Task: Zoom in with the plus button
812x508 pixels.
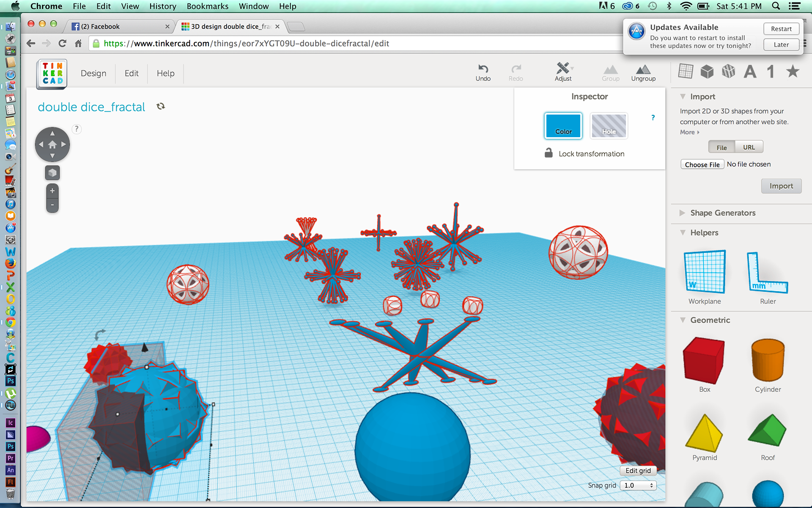Action: [x=52, y=191]
